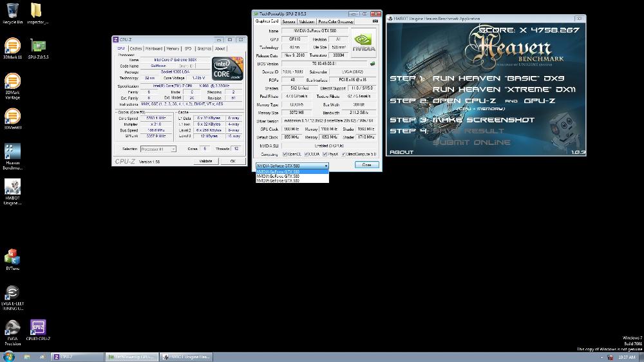Screen dimensions: 644x362
Task: Toggle the CUDA checkbox in GPU-Z
Action: coord(306,154)
